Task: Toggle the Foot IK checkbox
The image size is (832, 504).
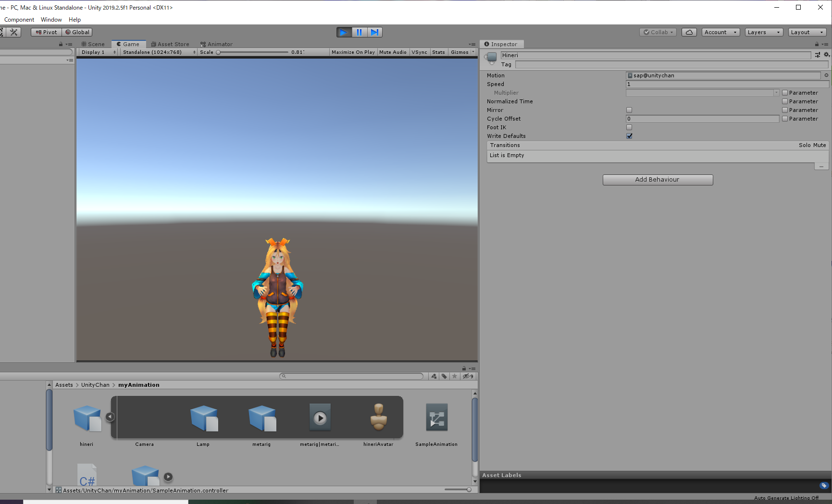Action: 629,127
